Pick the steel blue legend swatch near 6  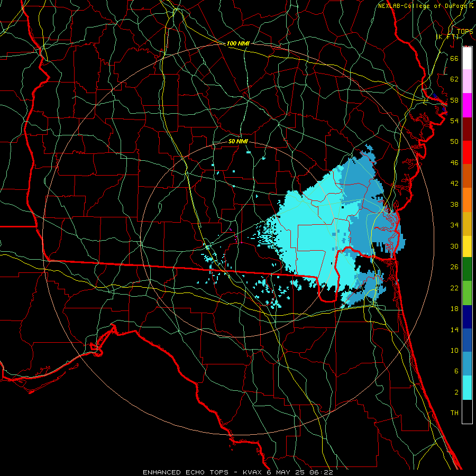click(467, 364)
